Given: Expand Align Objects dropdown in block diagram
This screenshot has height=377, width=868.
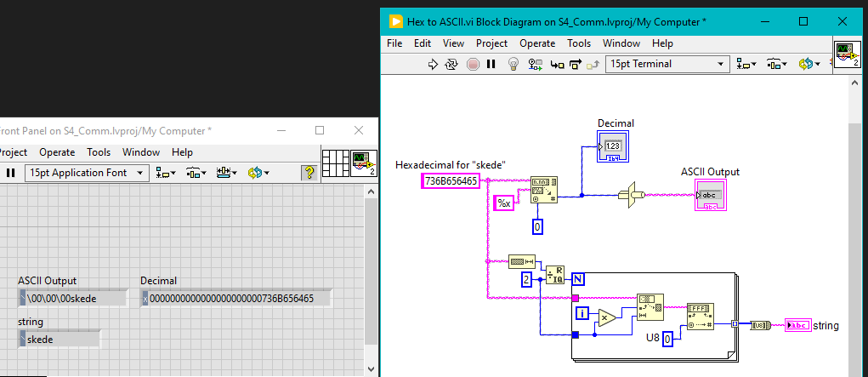Looking at the screenshot, I should [747, 64].
